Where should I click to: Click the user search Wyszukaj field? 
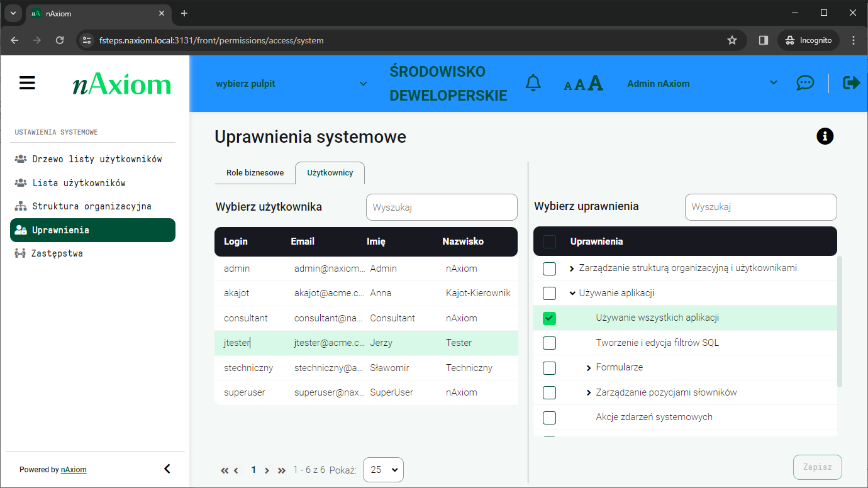point(442,207)
